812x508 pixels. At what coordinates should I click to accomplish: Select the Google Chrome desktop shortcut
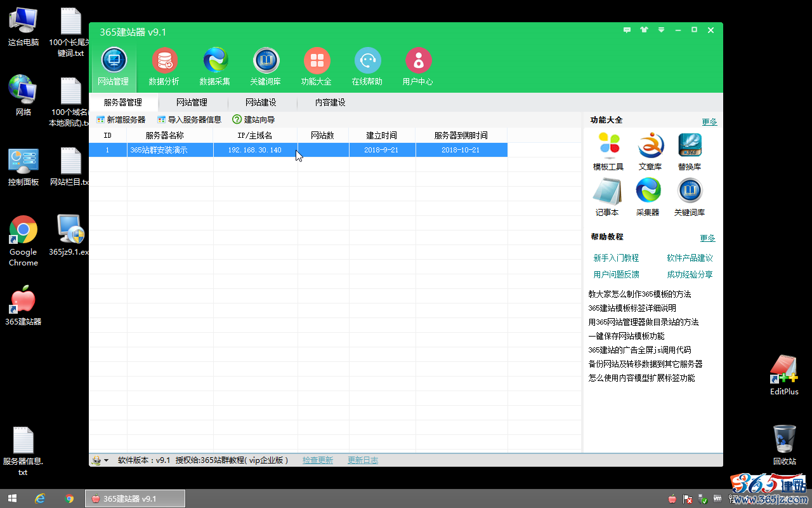coord(23,241)
